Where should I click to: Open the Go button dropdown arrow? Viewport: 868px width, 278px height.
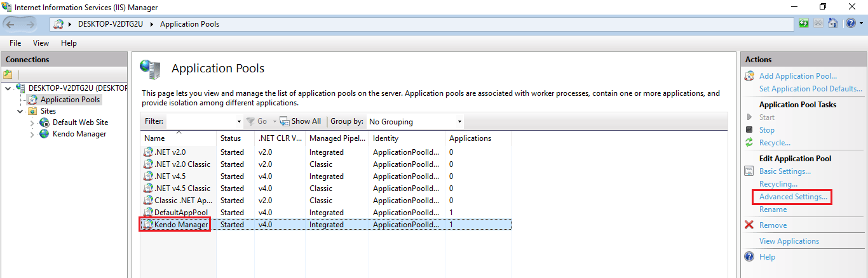click(275, 121)
